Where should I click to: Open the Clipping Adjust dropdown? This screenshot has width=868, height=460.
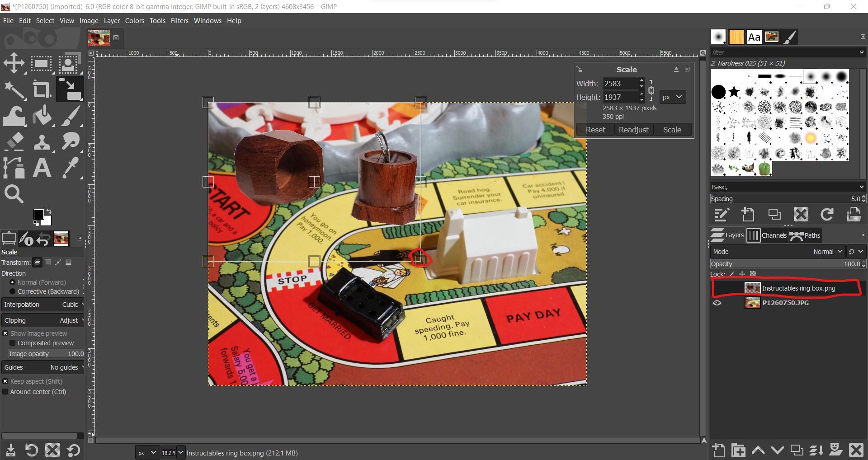pyautogui.click(x=42, y=320)
